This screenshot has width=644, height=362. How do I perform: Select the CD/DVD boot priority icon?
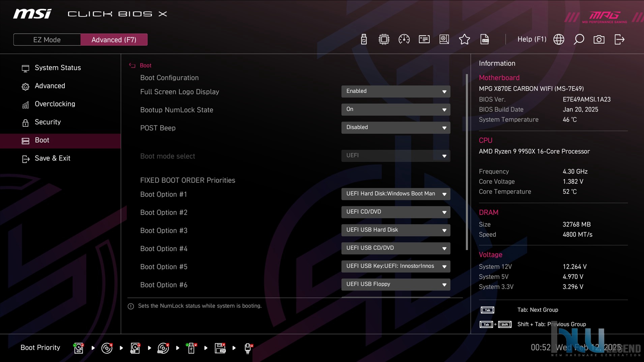click(107, 348)
